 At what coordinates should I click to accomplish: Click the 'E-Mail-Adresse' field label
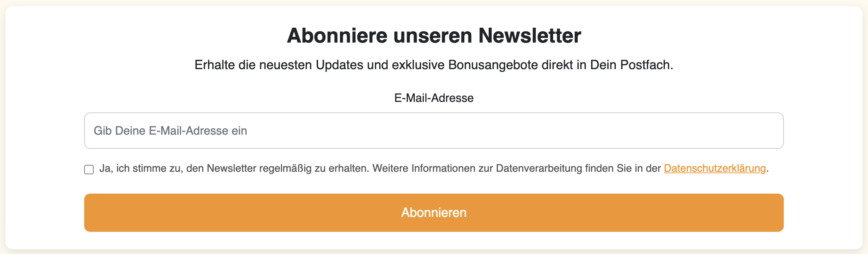(x=434, y=98)
